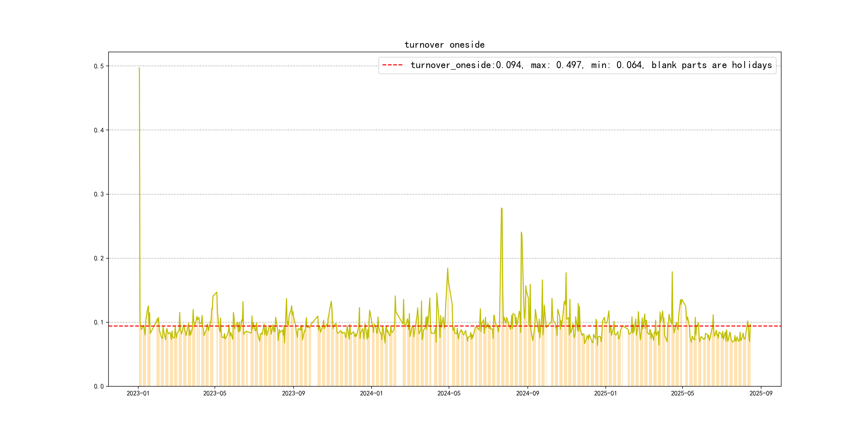
Task: Click the red dashed legend line sample
Action: coord(392,65)
